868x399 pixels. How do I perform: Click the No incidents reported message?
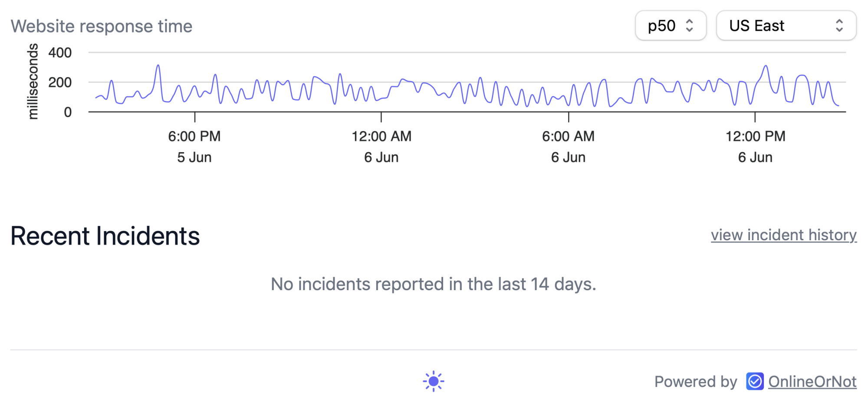click(434, 284)
